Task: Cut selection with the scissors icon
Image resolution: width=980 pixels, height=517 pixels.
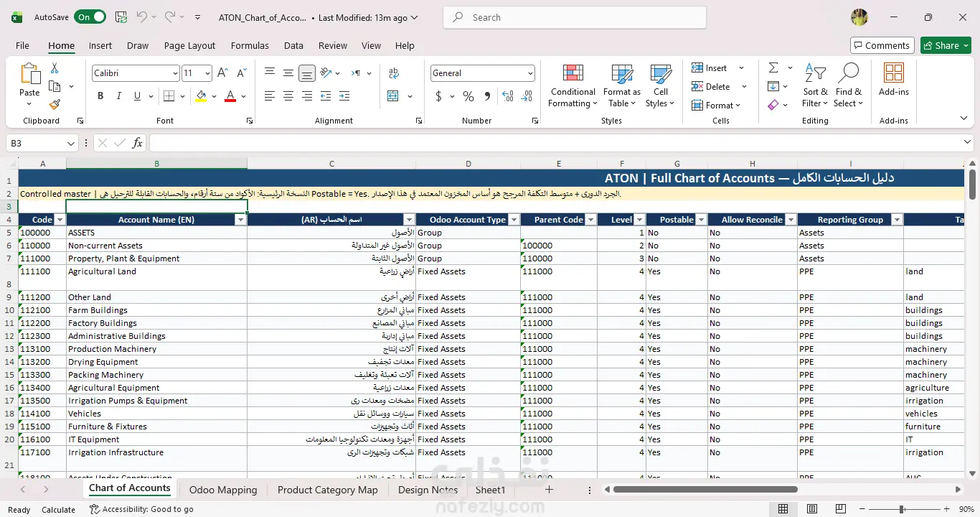Action: click(55, 68)
